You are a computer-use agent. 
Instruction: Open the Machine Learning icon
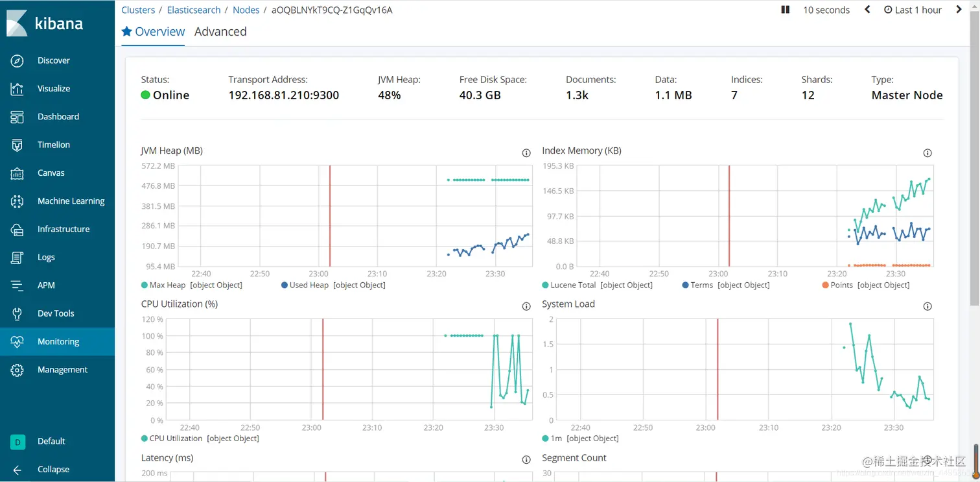[17, 201]
